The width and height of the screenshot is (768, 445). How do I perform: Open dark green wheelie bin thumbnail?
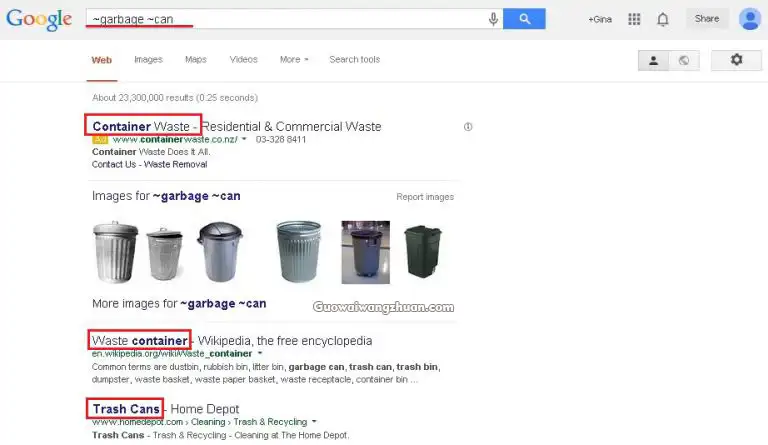(423, 252)
